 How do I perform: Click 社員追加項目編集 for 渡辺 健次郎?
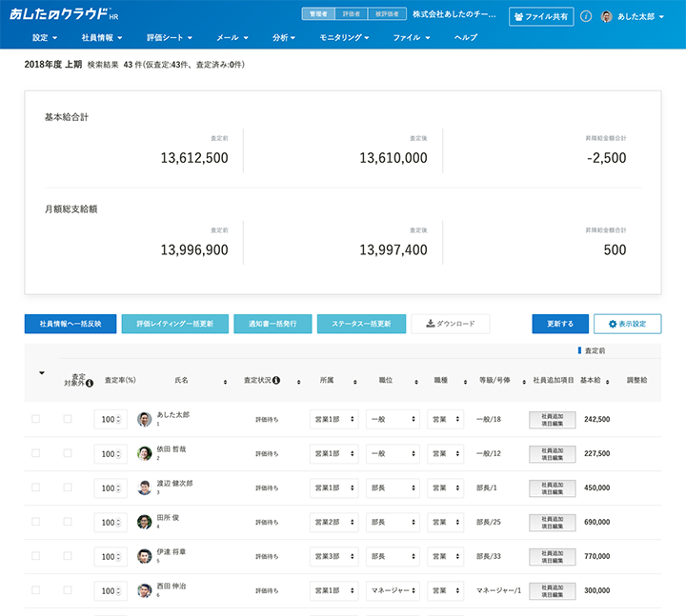point(553,487)
